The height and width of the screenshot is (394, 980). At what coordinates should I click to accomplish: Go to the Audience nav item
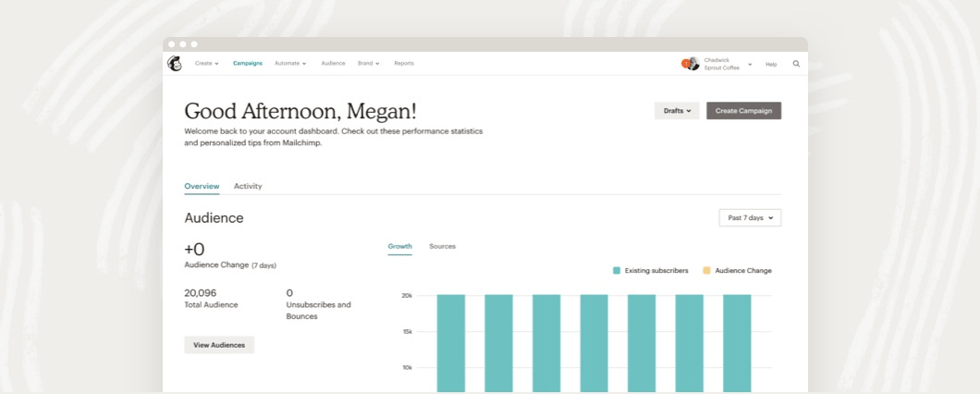333,64
